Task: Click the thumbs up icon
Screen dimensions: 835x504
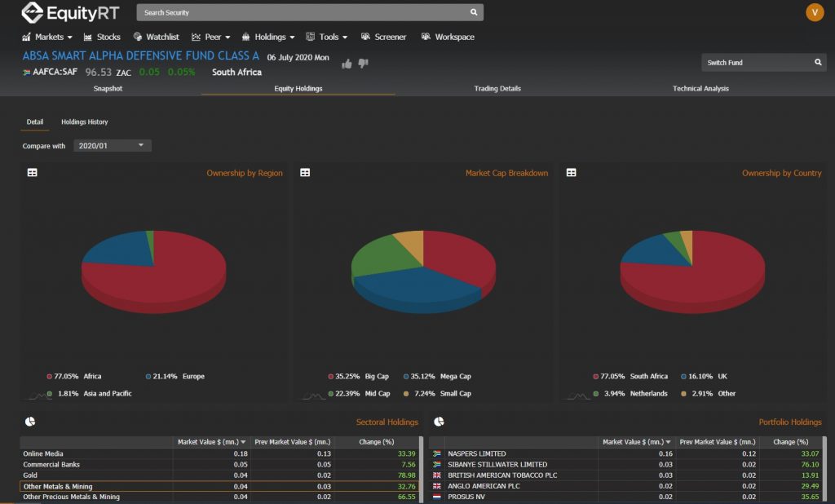Action: pyautogui.click(x=347, y=64)
